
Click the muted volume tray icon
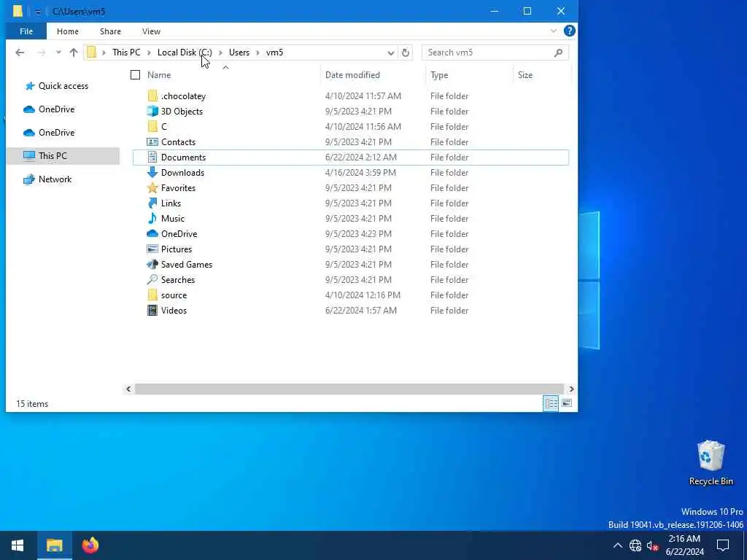click(652, 545)
